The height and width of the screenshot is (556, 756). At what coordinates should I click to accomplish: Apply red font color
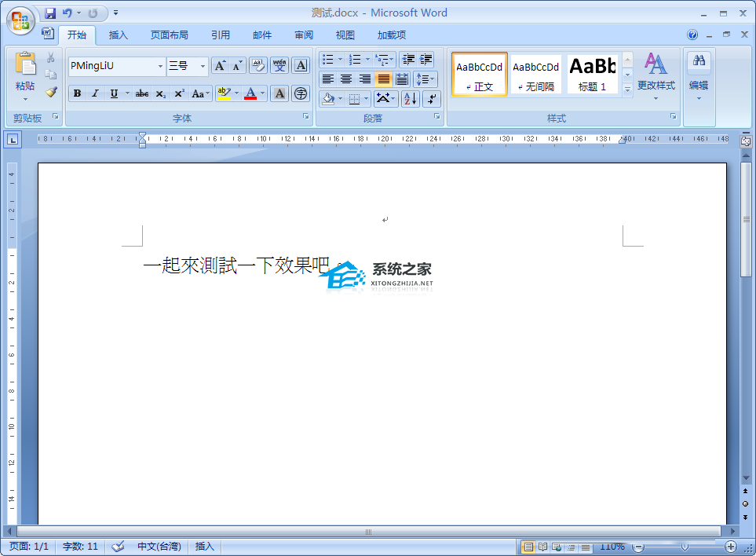click(250, 93)
